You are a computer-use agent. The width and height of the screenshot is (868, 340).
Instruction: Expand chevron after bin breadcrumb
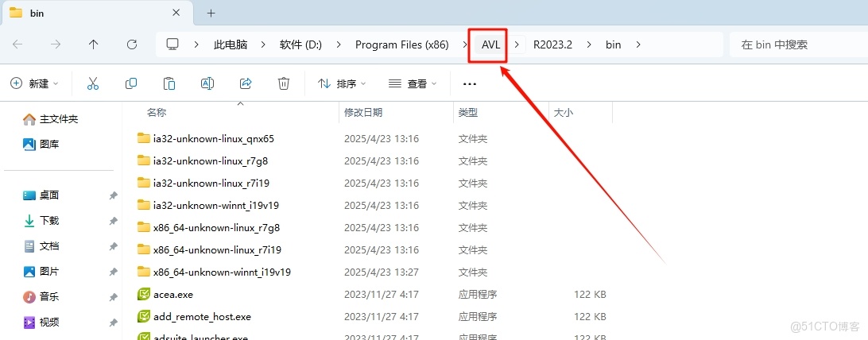637,44
